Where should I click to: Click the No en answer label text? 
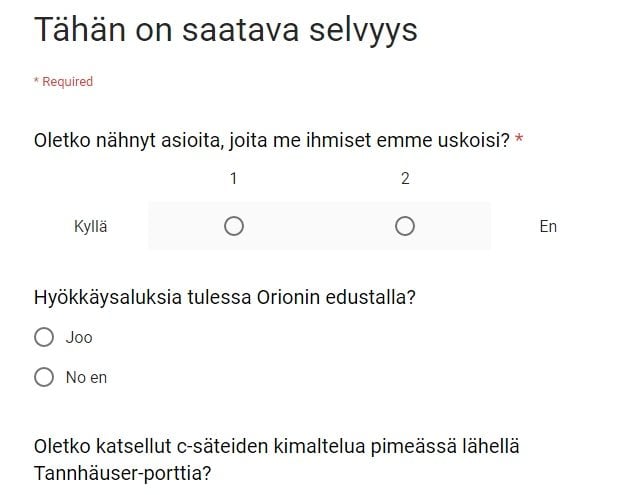(87, 377)
